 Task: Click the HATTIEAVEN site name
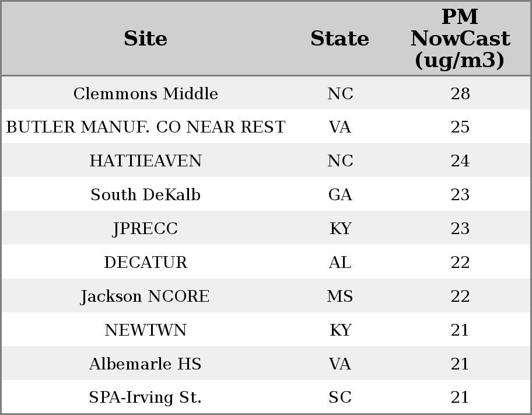coord(146,161)
